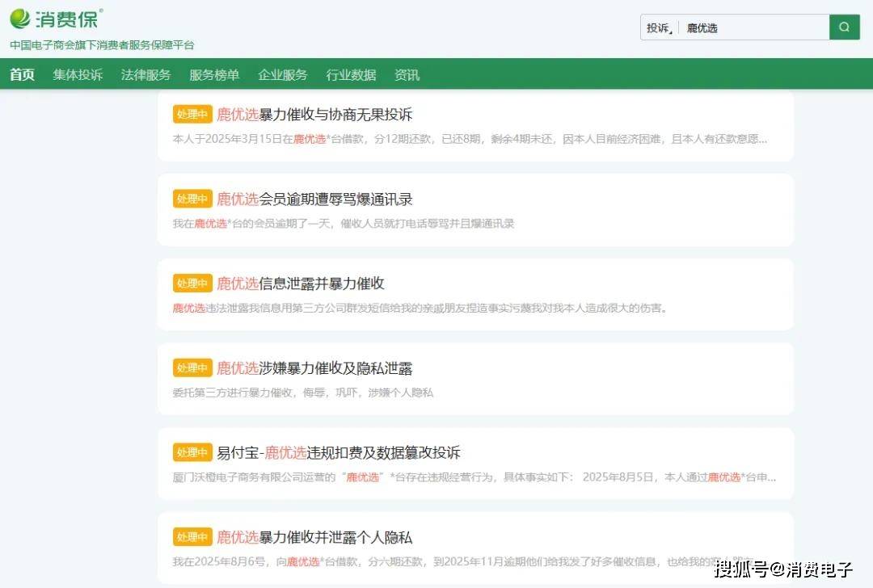Click the 消费保 logo
The width and height of the screenshot is (873, 588).
[57, 18]
